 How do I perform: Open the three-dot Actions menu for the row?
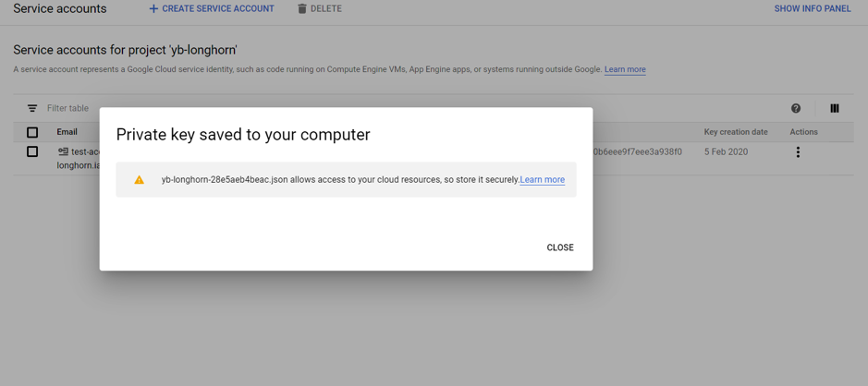[798, 152]
